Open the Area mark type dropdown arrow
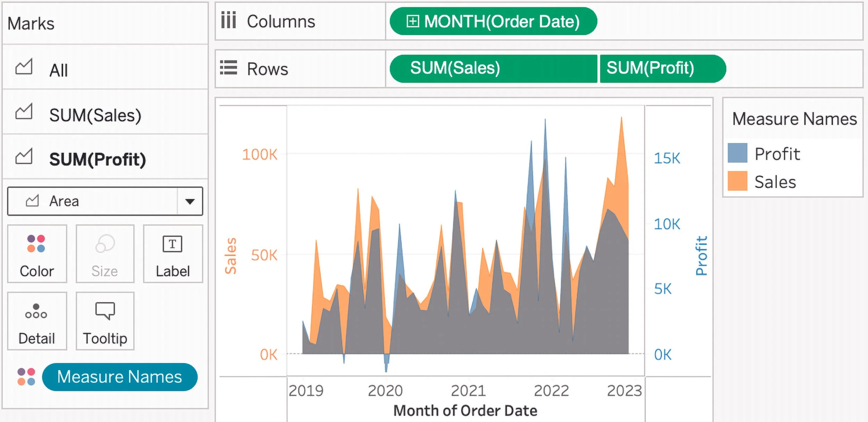 point(190,201)
